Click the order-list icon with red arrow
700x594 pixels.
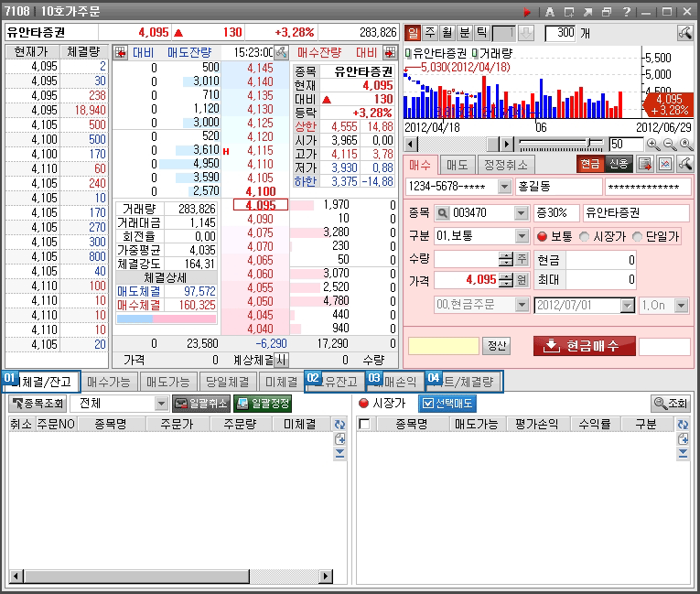(x=645, y=165)
